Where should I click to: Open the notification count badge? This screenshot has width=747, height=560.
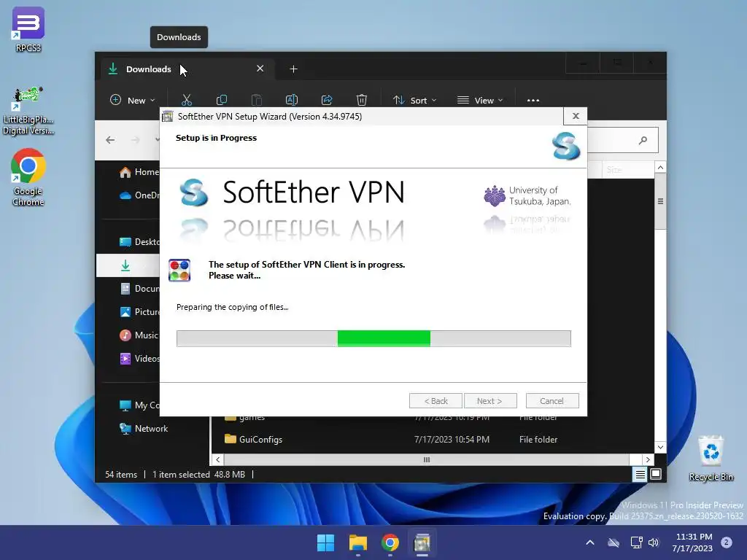tap(727, 542)
